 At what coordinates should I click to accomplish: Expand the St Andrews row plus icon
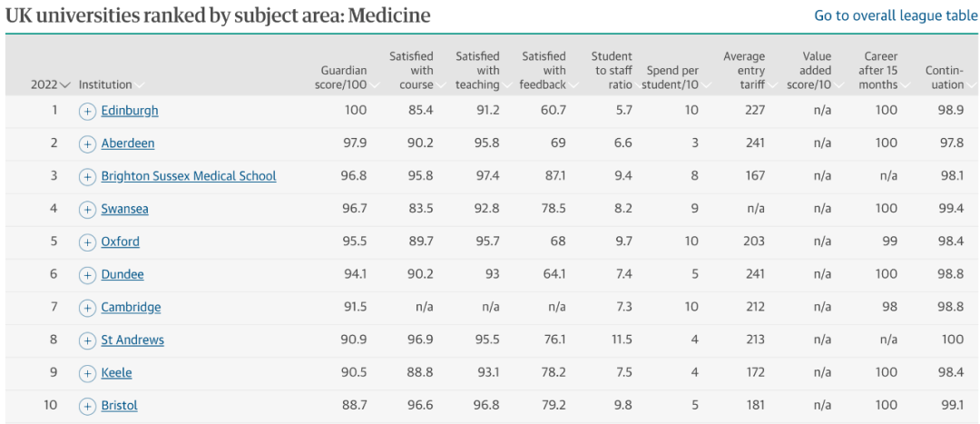87,340
